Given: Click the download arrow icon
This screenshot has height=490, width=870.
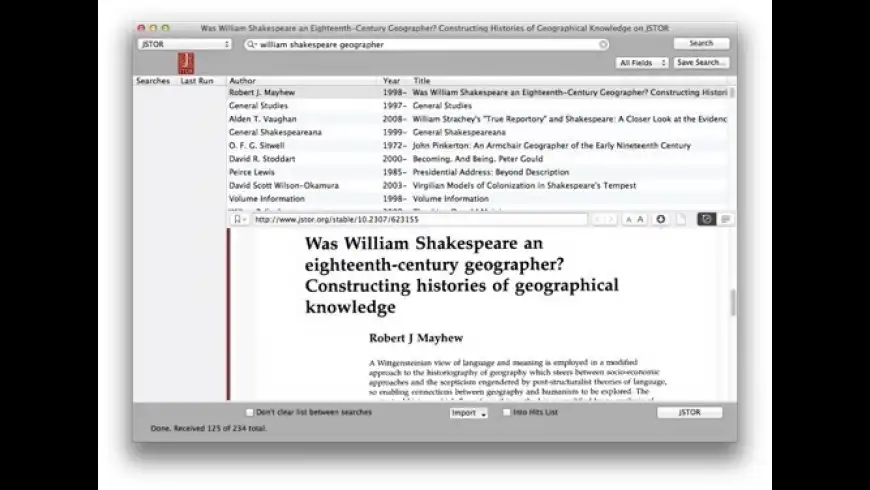Looking at the screenshot, I should [x=661, y=219].
